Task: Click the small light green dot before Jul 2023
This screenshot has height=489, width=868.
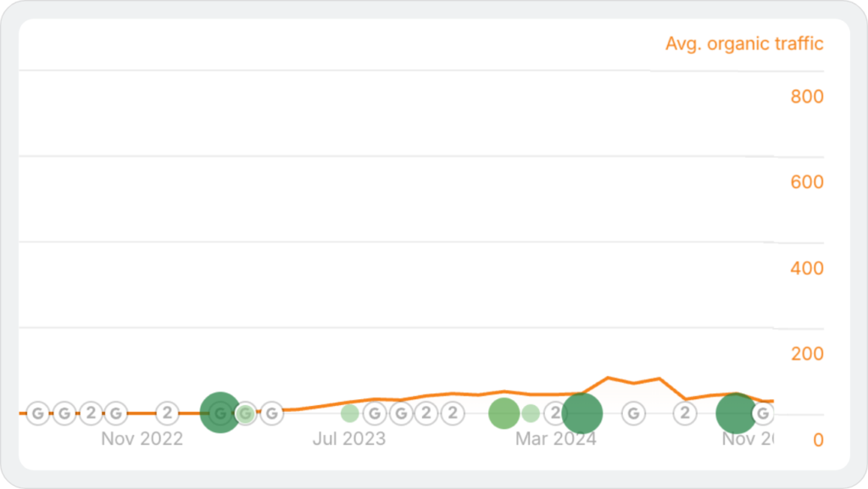Action: [x=349, y=414]
